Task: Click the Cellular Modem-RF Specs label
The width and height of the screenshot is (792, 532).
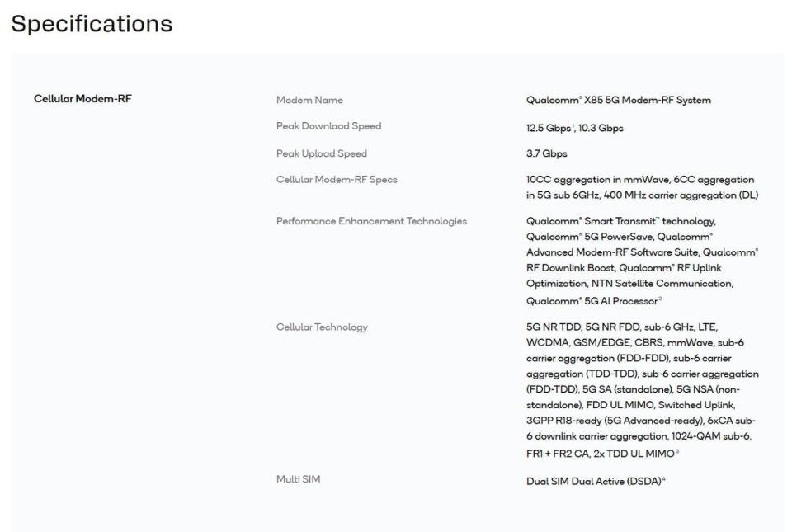Action: (337, 180)
